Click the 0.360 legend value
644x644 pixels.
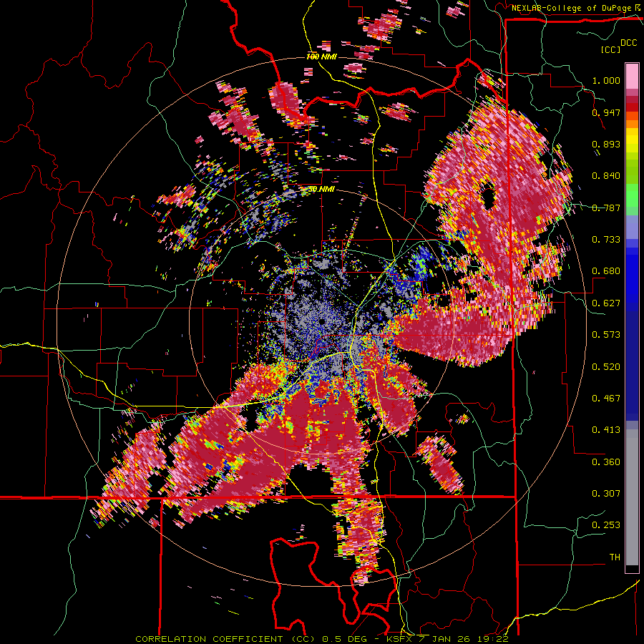pos(606,462)
